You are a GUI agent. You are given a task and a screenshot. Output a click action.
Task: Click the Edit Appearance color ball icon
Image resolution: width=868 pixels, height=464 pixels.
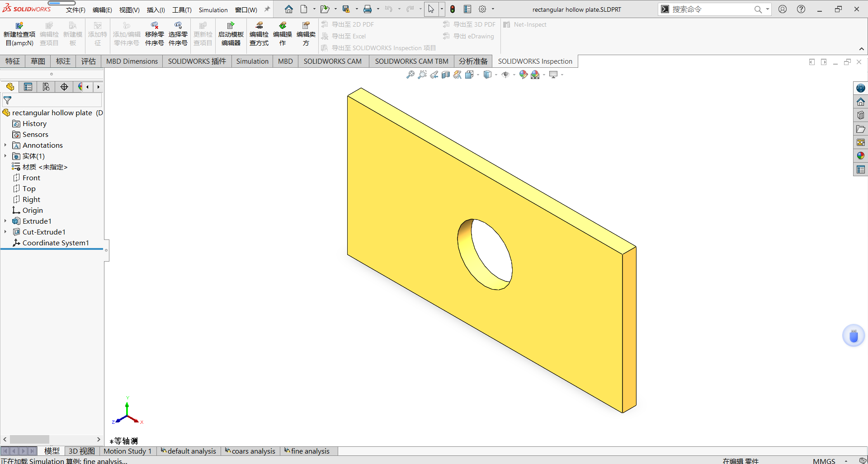tap(523, 75)
